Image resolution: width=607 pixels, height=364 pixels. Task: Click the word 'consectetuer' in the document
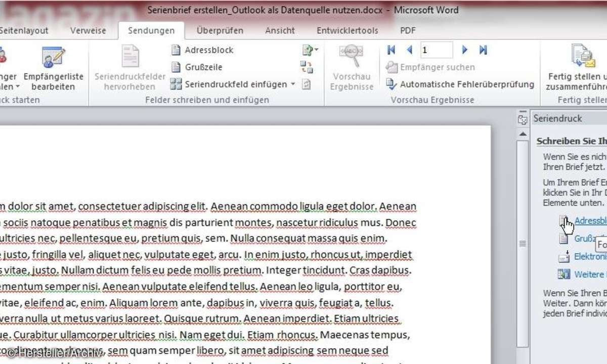coord(110,206)
